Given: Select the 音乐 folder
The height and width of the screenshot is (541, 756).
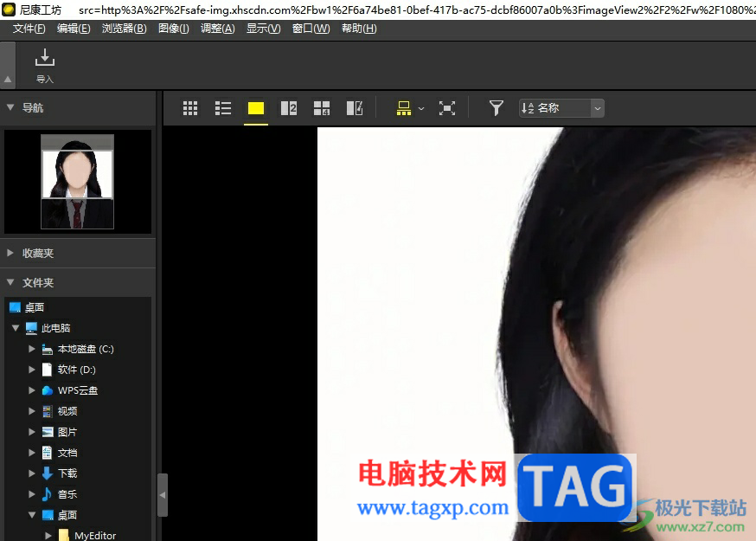Looking at the screenshot, I should 67,494.
